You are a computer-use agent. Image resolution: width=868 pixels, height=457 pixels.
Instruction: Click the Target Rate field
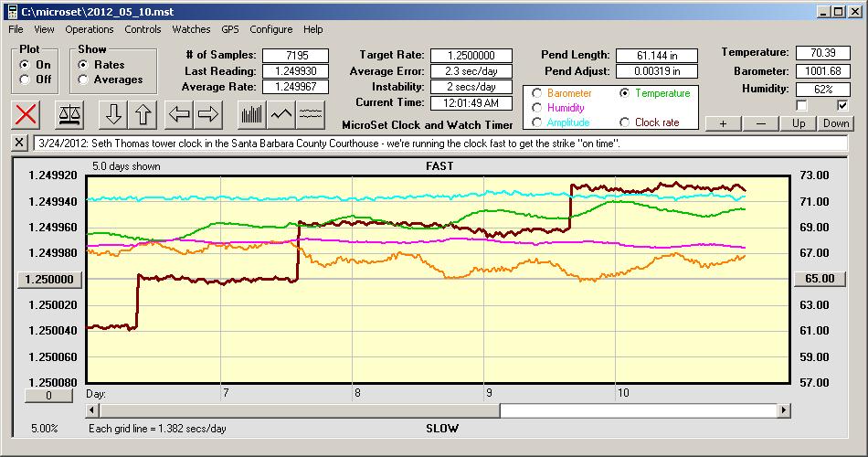(471, 56)
